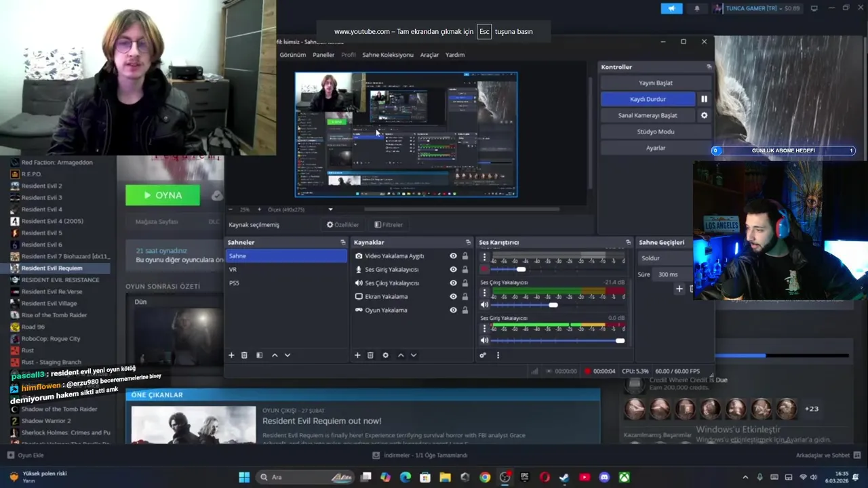Click Sanal Kamerayı Başlat button

[648, 115]
